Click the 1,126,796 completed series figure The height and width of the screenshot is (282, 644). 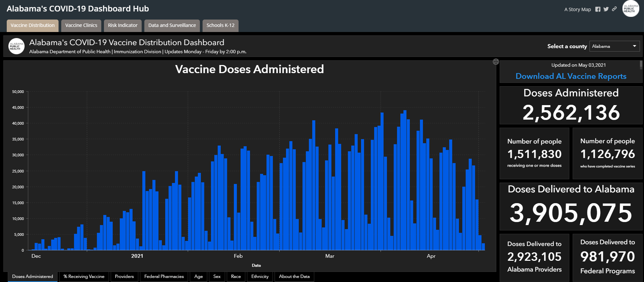tap(607, 154)
